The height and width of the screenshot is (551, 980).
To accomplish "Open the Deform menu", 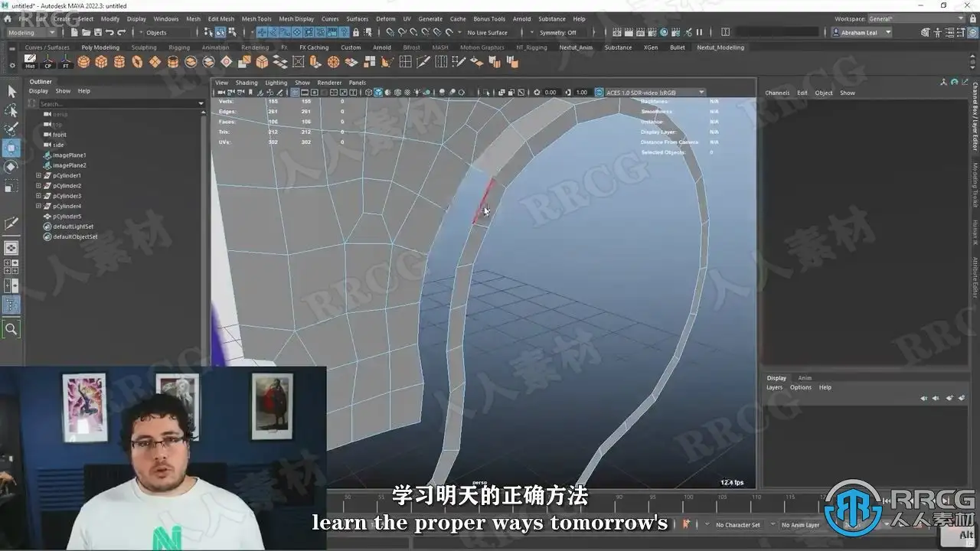I will (x=386, y=18).
